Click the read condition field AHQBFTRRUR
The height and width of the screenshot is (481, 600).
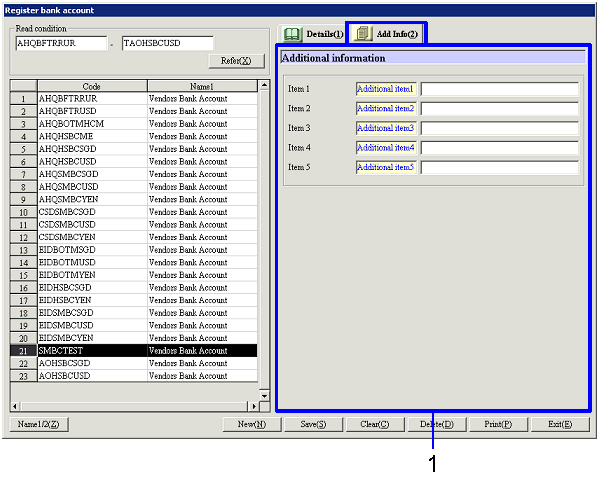(x=59, y=43)
